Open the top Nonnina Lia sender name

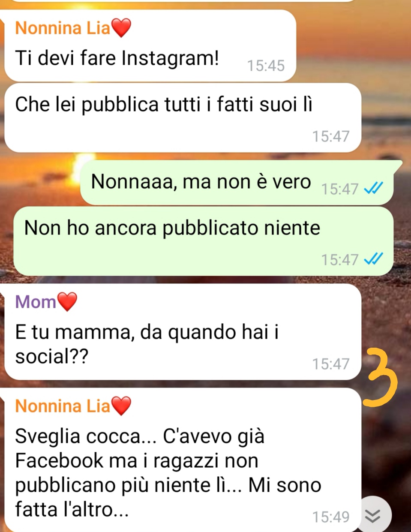point(63,28)
